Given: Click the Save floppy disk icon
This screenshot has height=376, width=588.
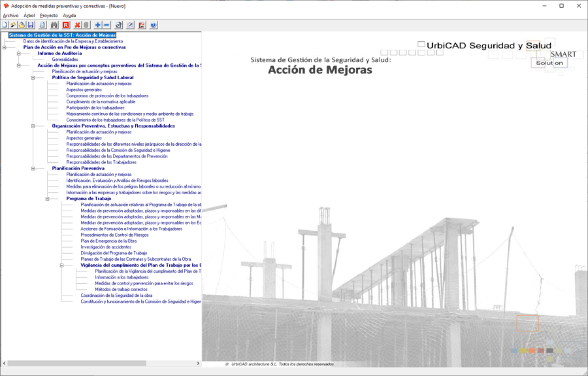Looking at the screenshot, I should click(x=31, y=25).
